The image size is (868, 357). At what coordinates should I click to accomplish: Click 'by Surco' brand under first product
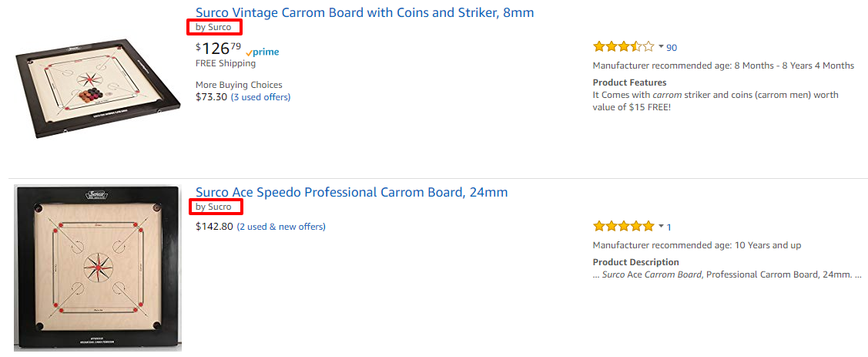pos(213,27)
